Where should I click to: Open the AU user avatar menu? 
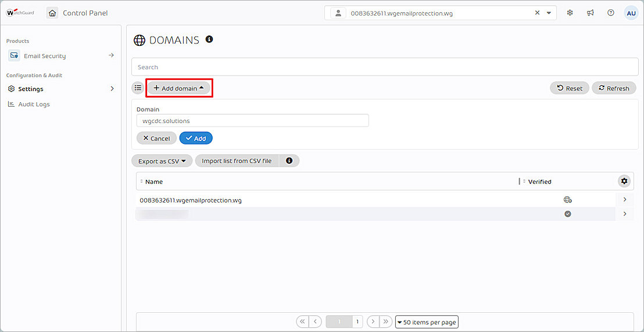point(631,13)
